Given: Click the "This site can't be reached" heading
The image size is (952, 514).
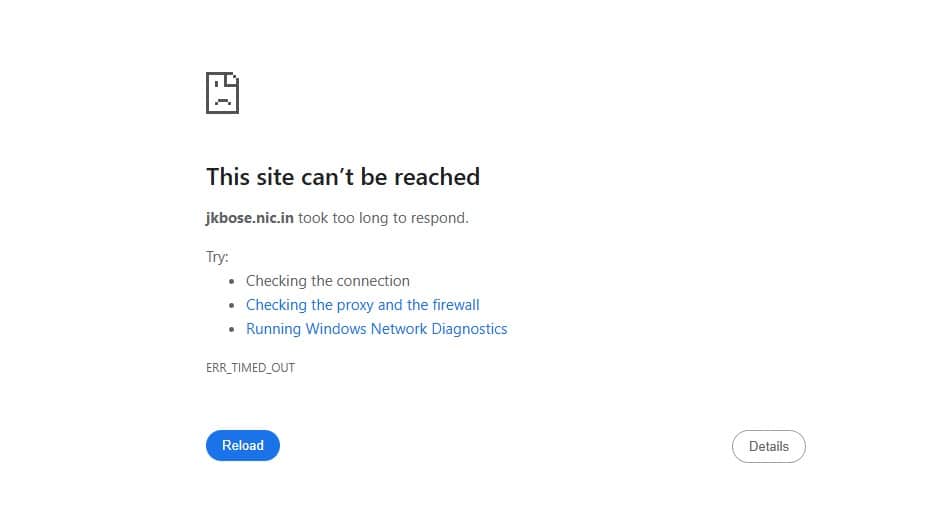Looking at the screenshot, I should 342,178.
